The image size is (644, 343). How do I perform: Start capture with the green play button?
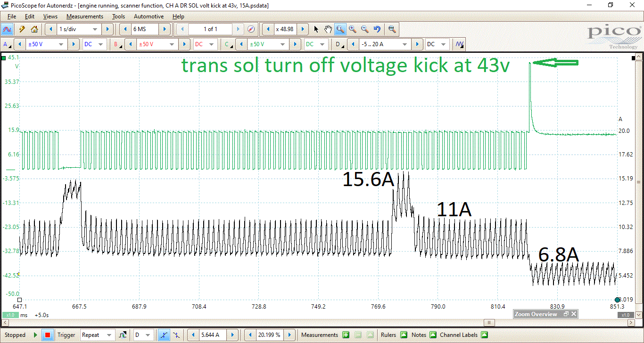pos(36,335)
